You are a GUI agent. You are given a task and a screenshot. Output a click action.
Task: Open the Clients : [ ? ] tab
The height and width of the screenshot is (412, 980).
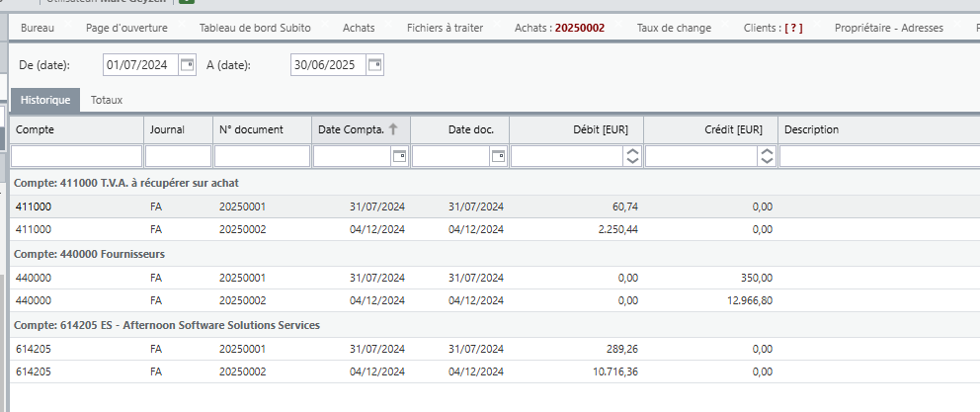[774, 28]
